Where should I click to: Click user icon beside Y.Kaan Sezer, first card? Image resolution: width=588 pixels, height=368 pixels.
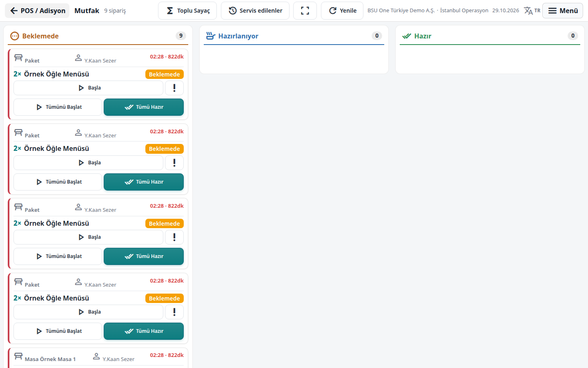[78, 58]
